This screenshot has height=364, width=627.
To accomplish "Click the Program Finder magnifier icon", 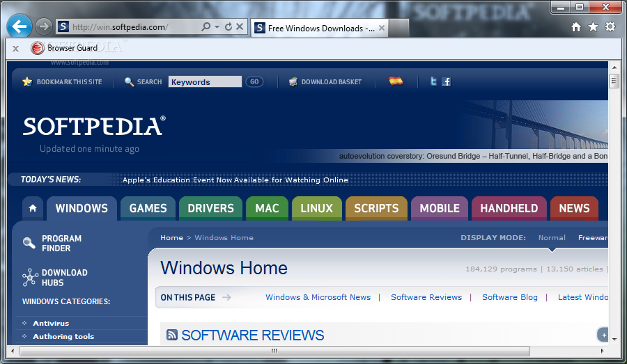I will point(29,242).
